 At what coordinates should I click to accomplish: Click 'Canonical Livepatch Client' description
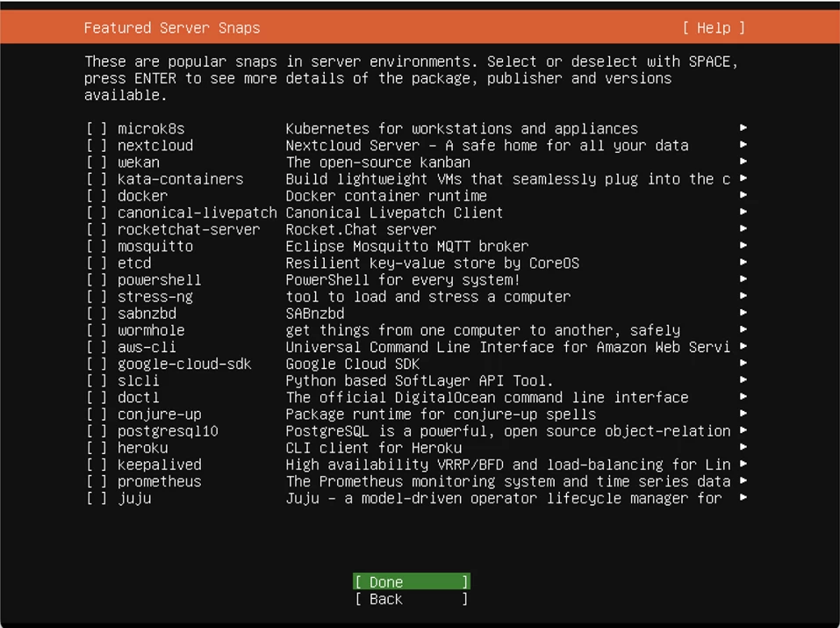[394, 213]
